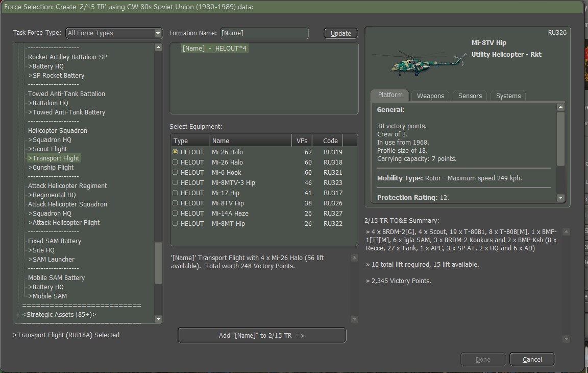Click Platform panel scroll up arrow
Screen dimensions: 588x373
pos(560,107)
